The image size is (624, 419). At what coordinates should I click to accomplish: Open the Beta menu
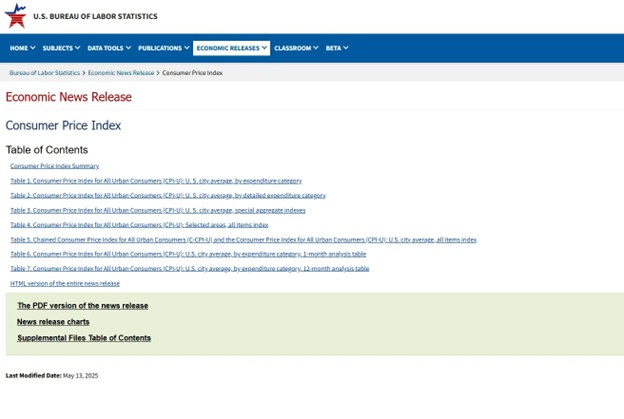pyautogui.click(x=337, y=48)
